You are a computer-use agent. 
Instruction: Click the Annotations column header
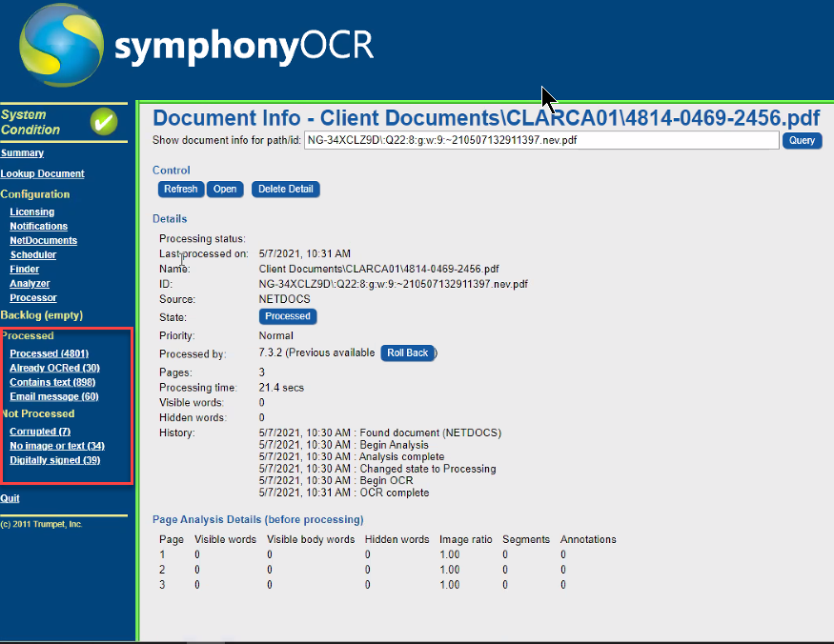(x=588, y=540)
